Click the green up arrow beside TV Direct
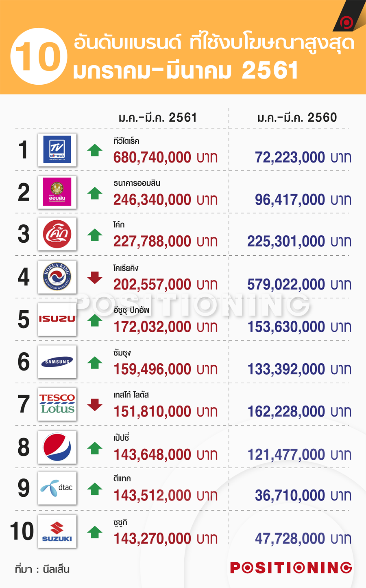366x588 pixels. pos(95,150)
